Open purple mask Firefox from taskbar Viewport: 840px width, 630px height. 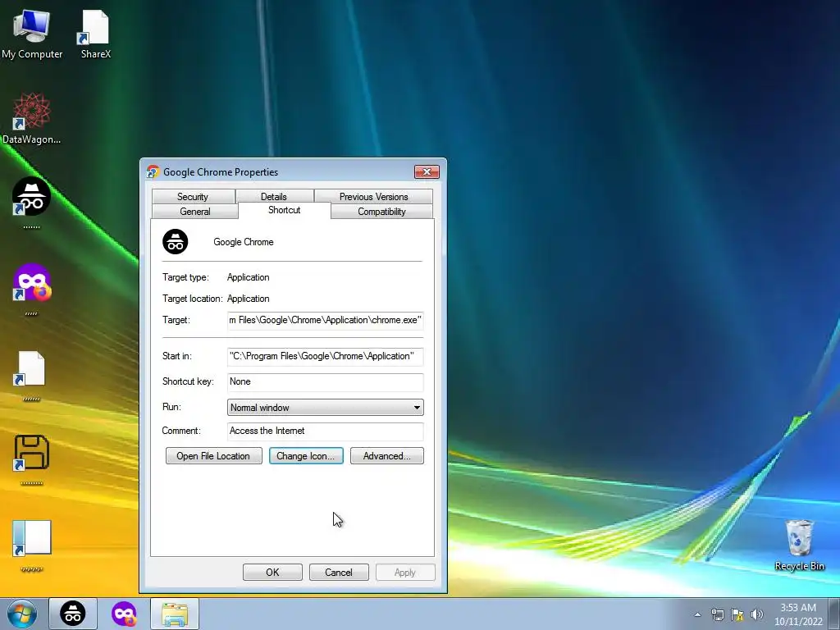pos(124,614)
